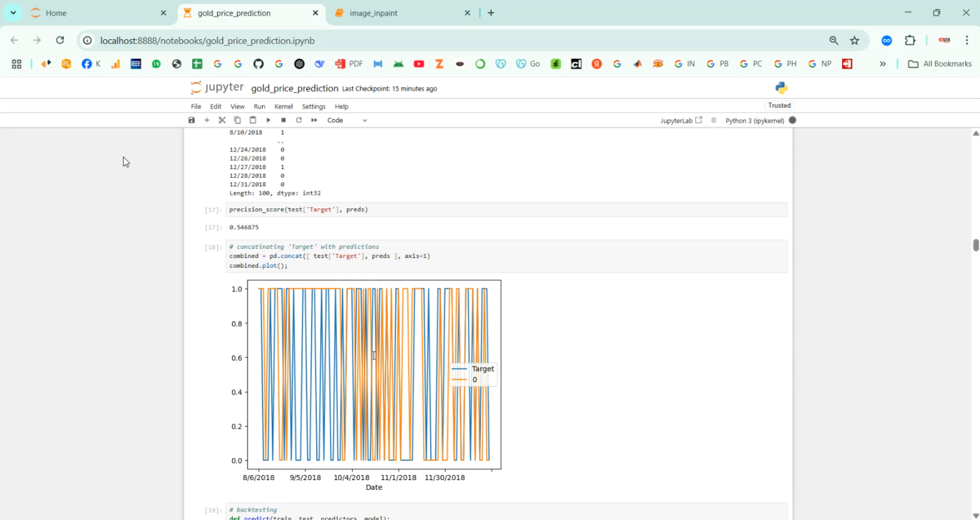This screenshot has width=980, height=520.
Task: Expand the Chrome tab search dropdown arrow
Action: 13,13
